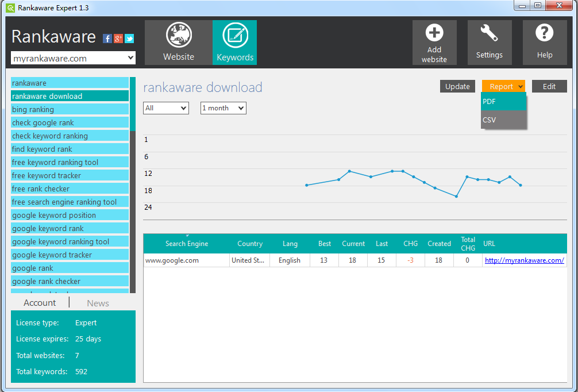The width and height of the screenshot is (578, 392).
Task: Select the 'google keyword position' keyword
Action: coord(70,216)
